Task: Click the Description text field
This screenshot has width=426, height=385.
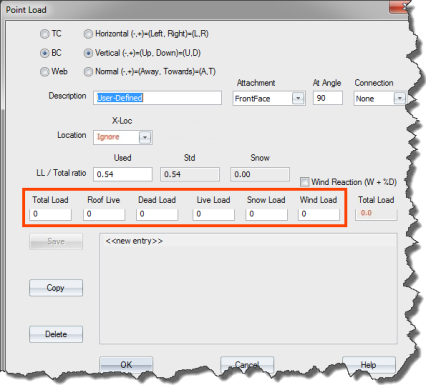Action: pos(157,98)
